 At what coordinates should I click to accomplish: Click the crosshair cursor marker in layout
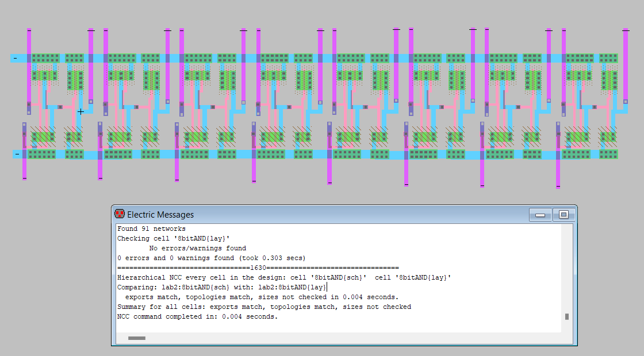[81, 111]
